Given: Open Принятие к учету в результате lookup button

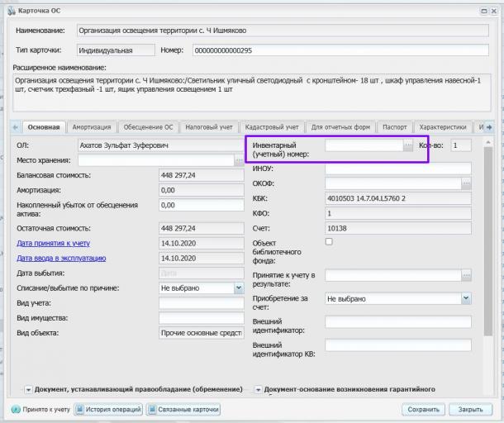Looking at the screenshot, I should pos(466,275).
